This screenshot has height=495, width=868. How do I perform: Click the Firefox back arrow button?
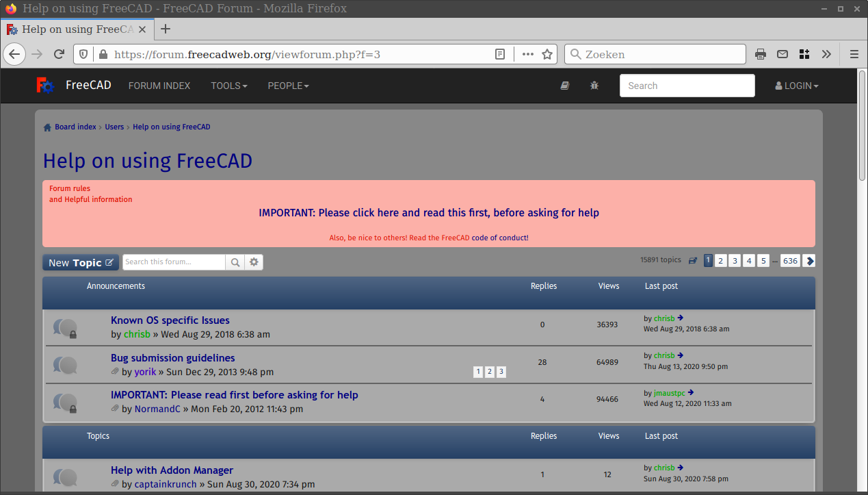tap(14, 54)
